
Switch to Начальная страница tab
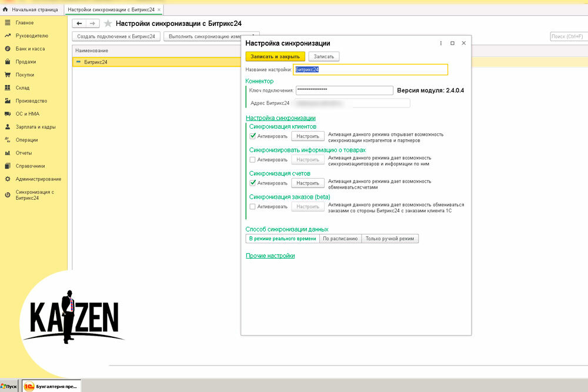[x=31, y=10]
